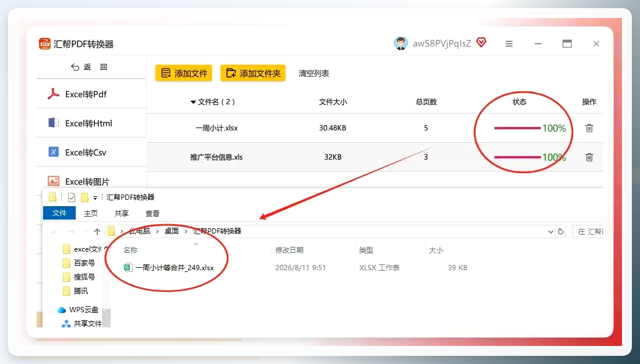The height and width of the screenshot is (364, 640).
Task: Click the 一周小计等合并_249.xlsx file icon
Action: coord(128,268)
